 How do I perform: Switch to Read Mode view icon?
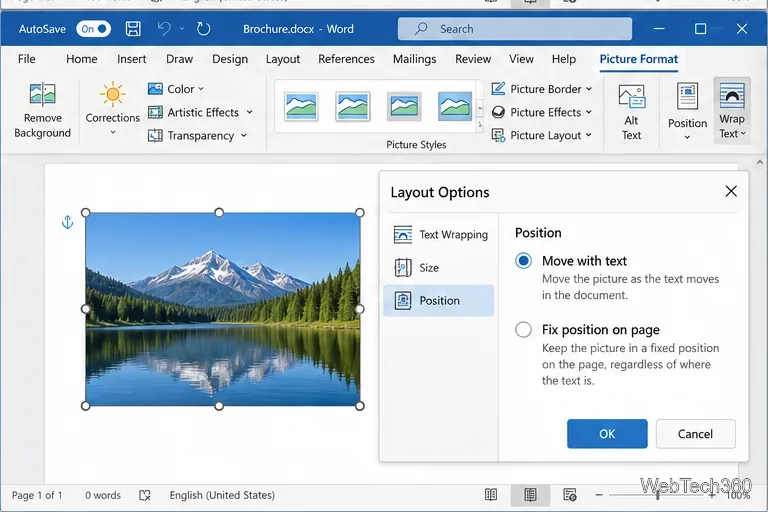tap(491, 495)
